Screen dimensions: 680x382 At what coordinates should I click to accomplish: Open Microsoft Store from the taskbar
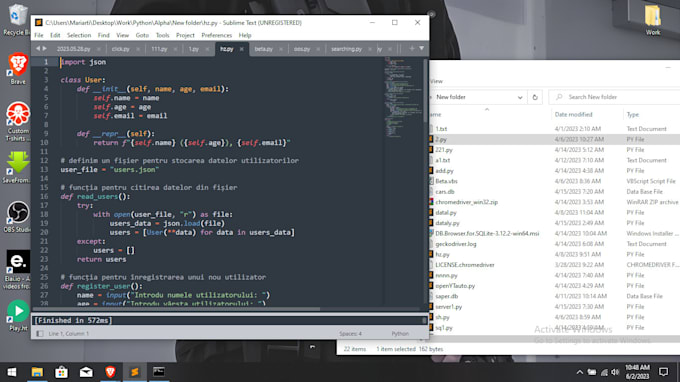61,372
